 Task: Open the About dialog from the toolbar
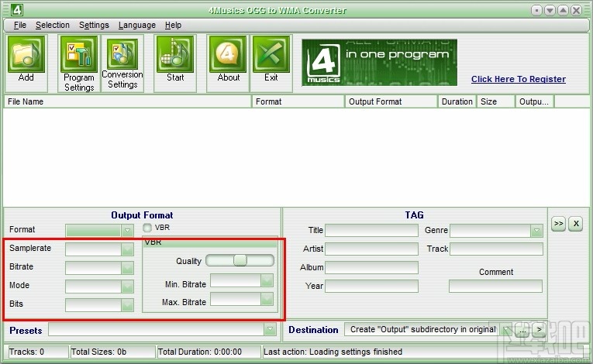coord(228,54)
